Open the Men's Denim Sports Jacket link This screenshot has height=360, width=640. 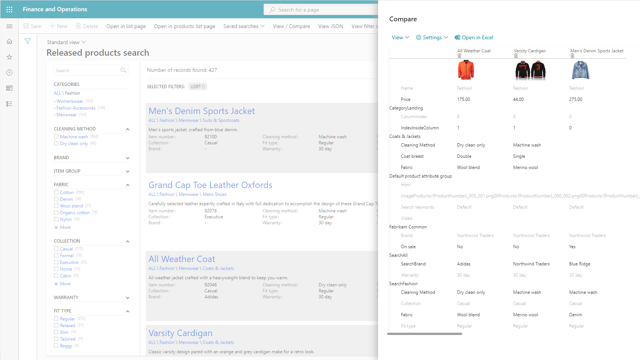click(x=202, y=111)
